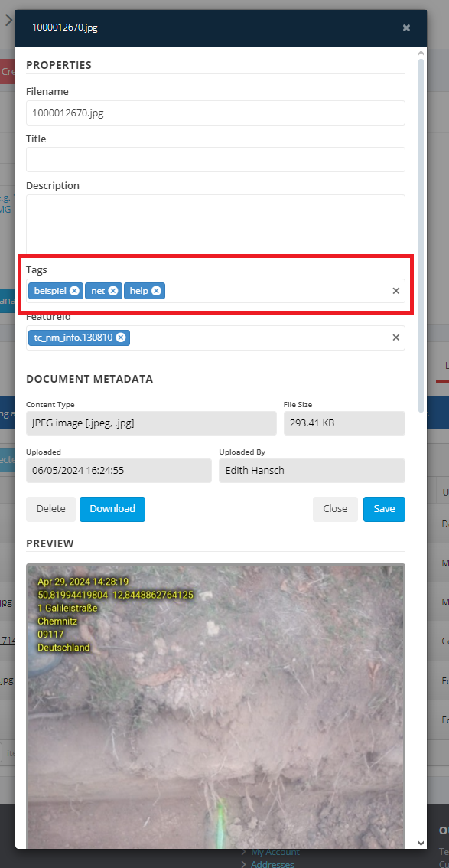Download the document

coord(112,509)
